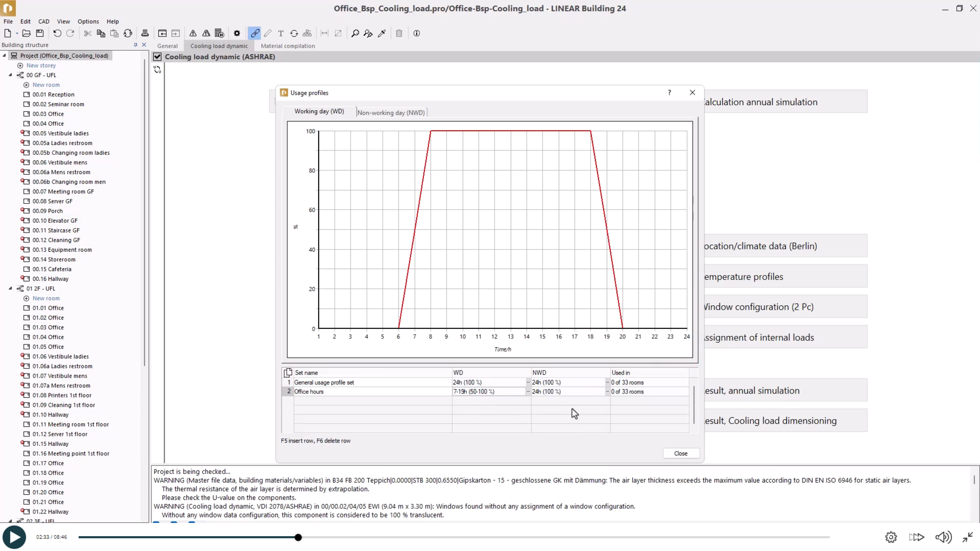Image resolution: width=980 pixels, height=551 pixels.
Task: Click the magnifier search icon in toolbar
Action: coord(355,34)
